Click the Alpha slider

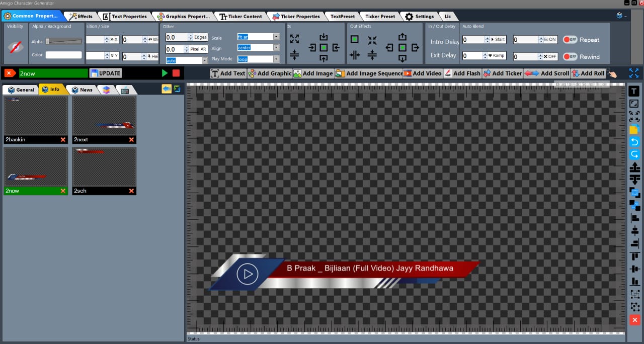click(x=64, y=41)
